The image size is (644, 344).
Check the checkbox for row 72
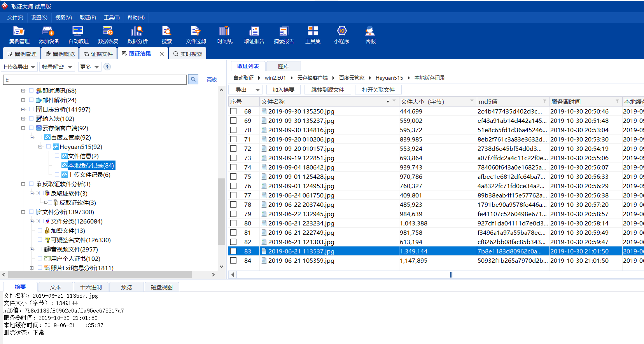pos(233,148)
